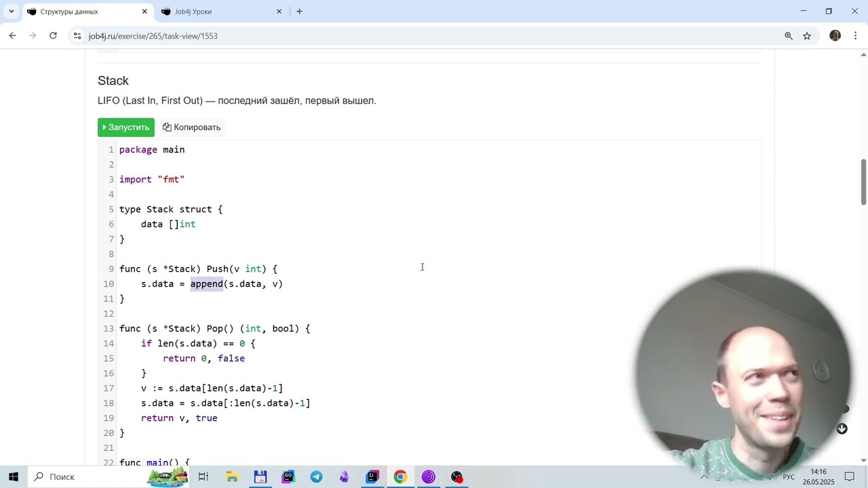Click the 'return v, true' code line
Screen dimensions: 868x488
coord(179,418)
